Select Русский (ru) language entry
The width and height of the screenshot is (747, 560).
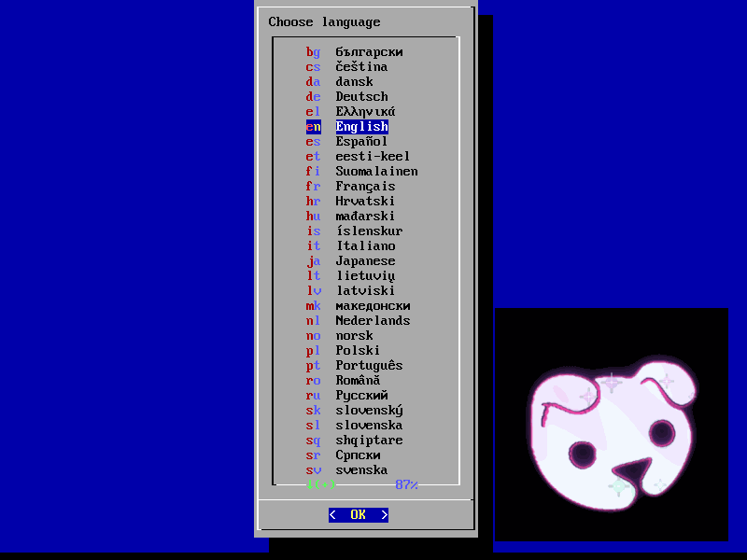coord(346,395)
